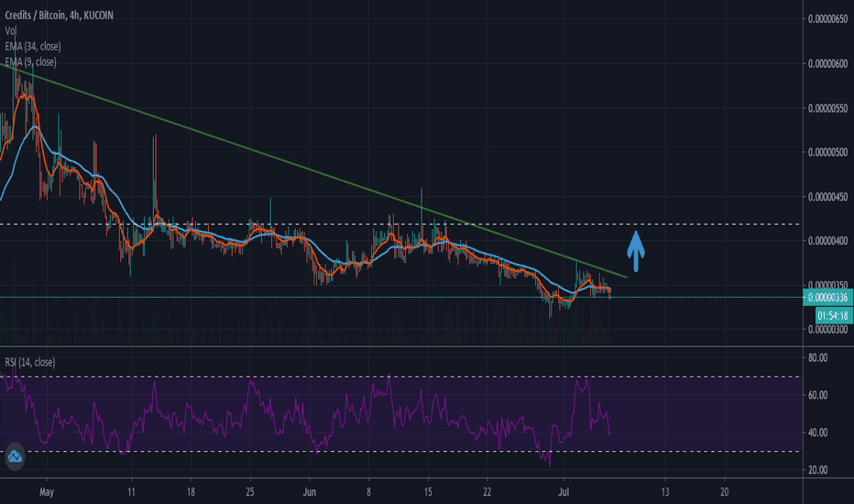The width and height of the screenshot is (854, 504).
Task: Click the current price label 0.00000336
Action: 827,298
